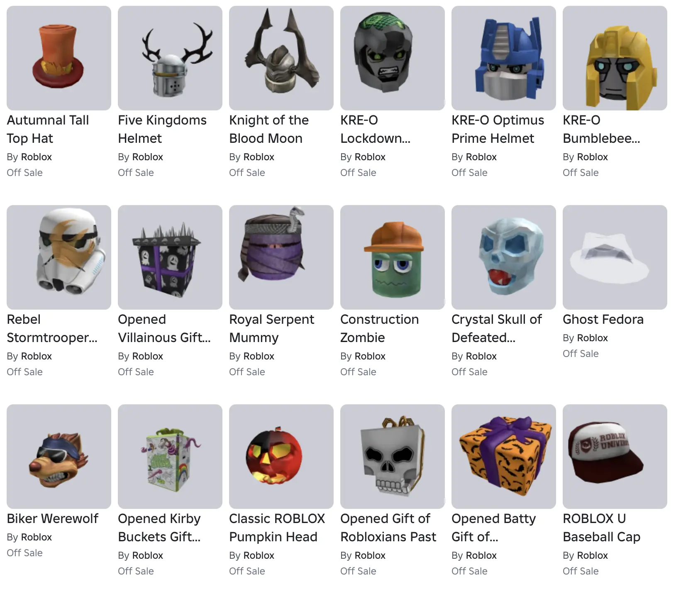This screenshot has width=693, height=616.
Task: Click the Biker Werewolf head image
Action: point(59,457)
